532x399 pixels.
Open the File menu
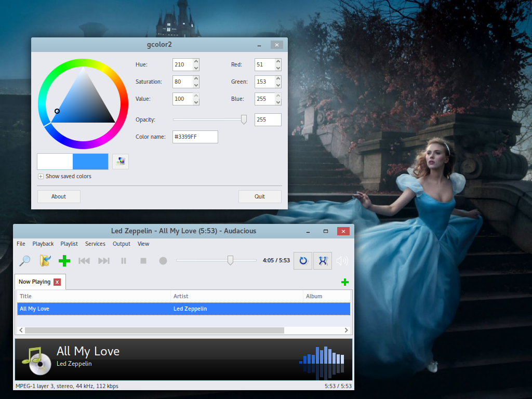(x=21, y=244)
